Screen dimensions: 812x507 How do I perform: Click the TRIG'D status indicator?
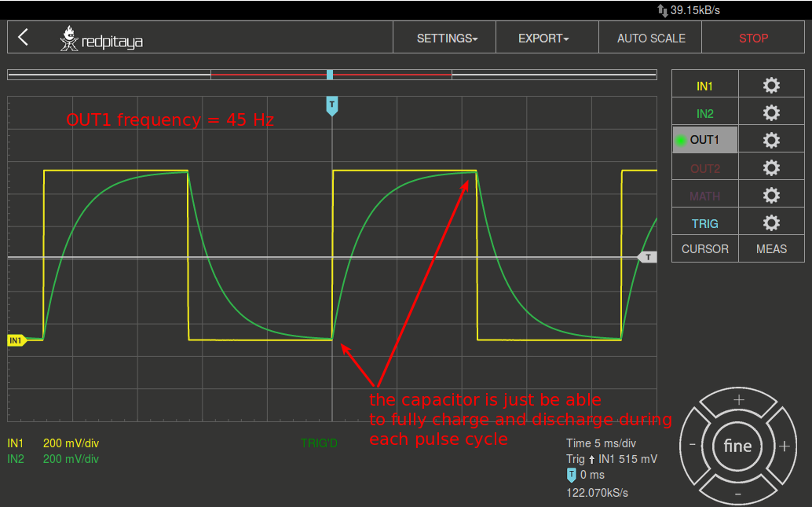[x=319, y=443]
